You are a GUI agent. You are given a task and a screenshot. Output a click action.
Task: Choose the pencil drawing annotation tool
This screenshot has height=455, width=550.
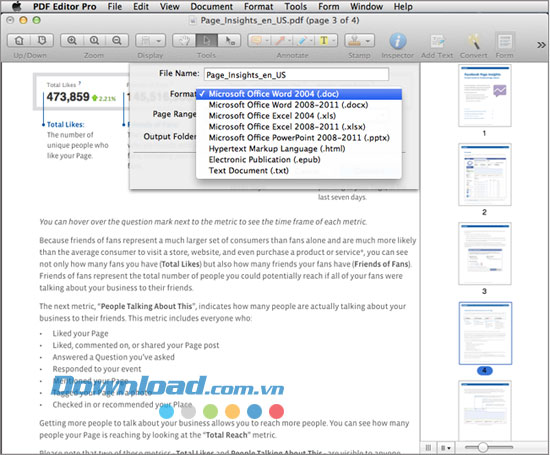point(302,41)
